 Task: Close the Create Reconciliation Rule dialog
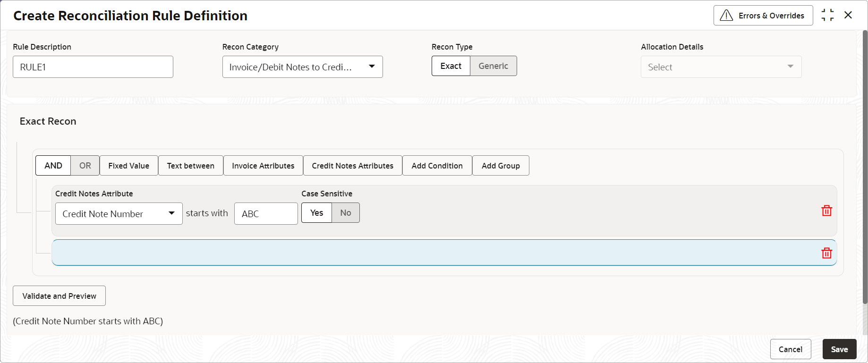848,15
